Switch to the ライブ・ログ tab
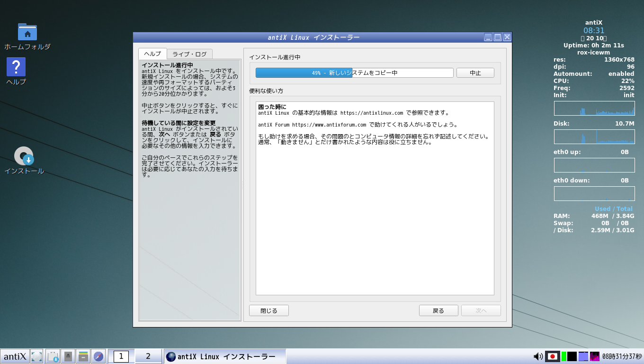 pos(189,54)
